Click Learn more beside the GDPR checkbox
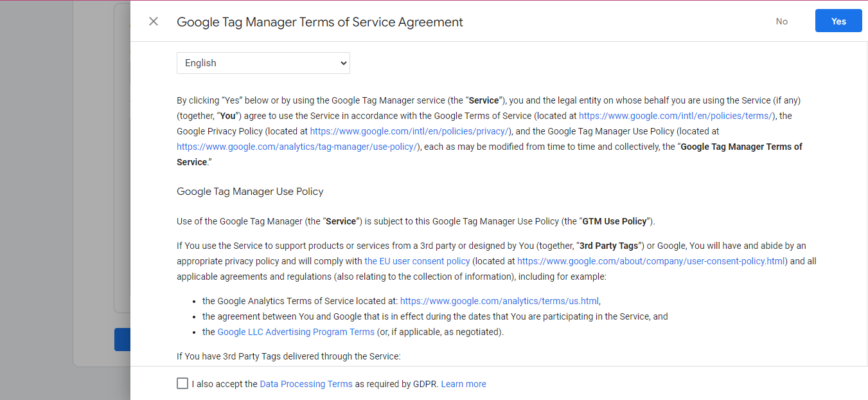 pos(463,384)
